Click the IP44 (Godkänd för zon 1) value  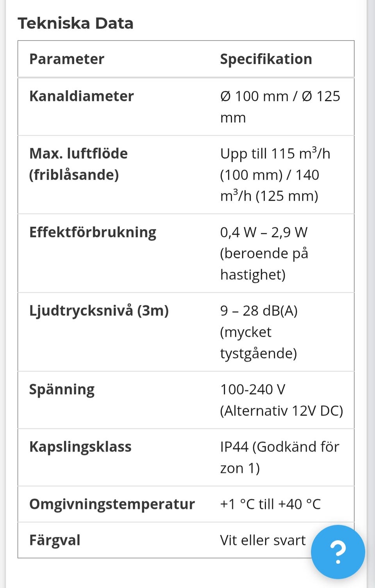pos(280,457)
